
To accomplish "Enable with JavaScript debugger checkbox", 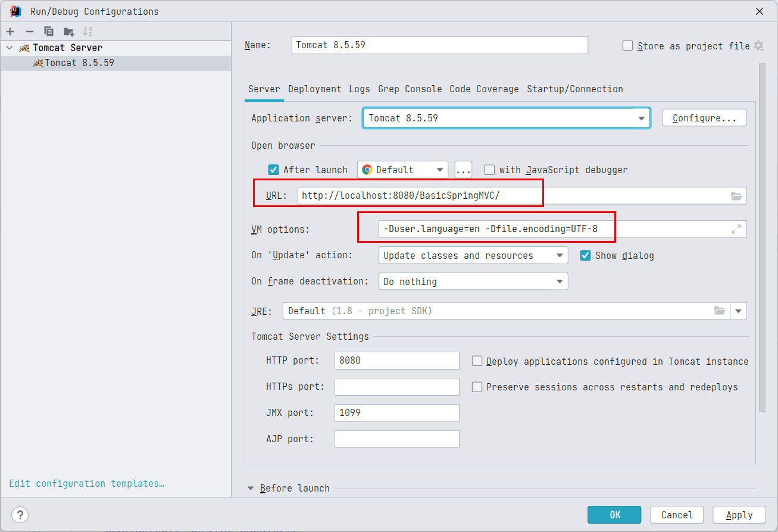I will (x=489, y=170).
